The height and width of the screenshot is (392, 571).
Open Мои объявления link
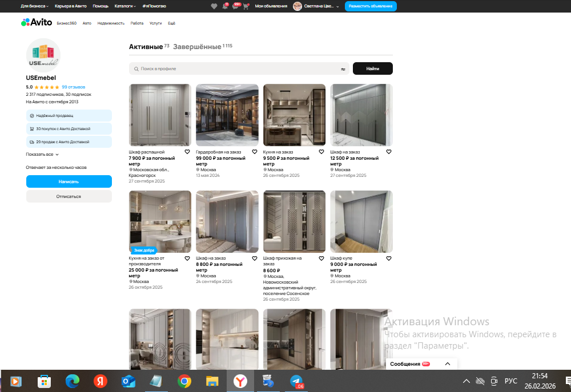click(x=271, y=6)
